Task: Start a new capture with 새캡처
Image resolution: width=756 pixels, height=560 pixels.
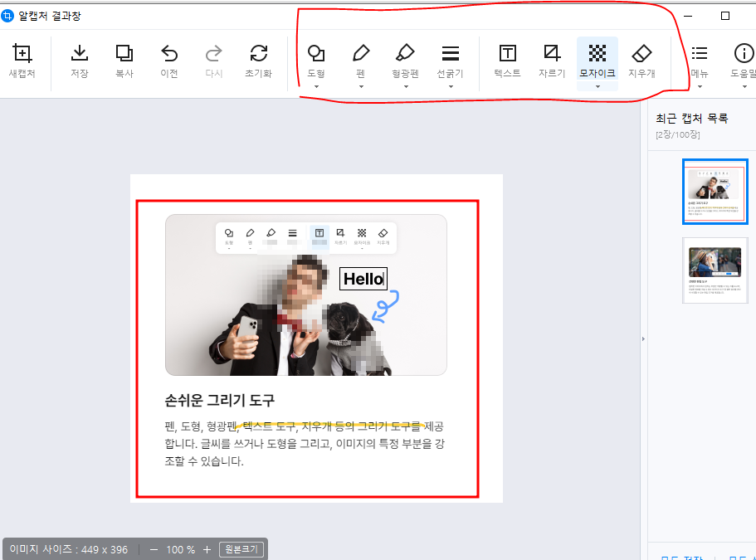Action: point(22,63)
